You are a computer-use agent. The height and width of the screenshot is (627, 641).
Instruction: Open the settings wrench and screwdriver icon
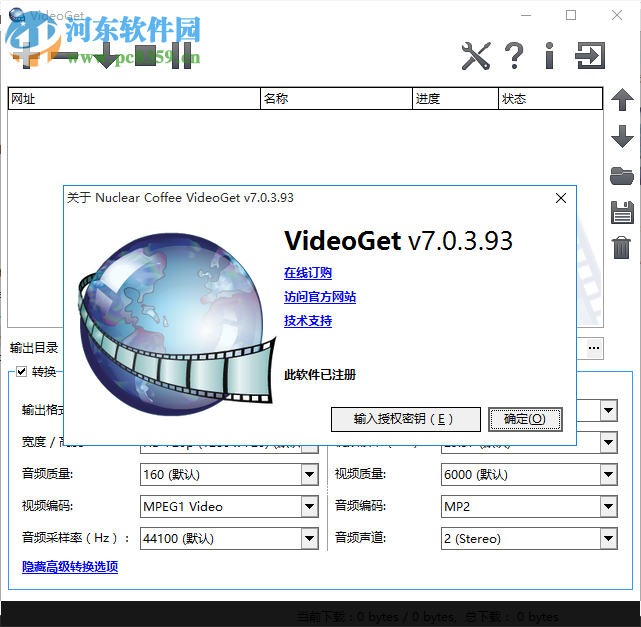[476, 56]
